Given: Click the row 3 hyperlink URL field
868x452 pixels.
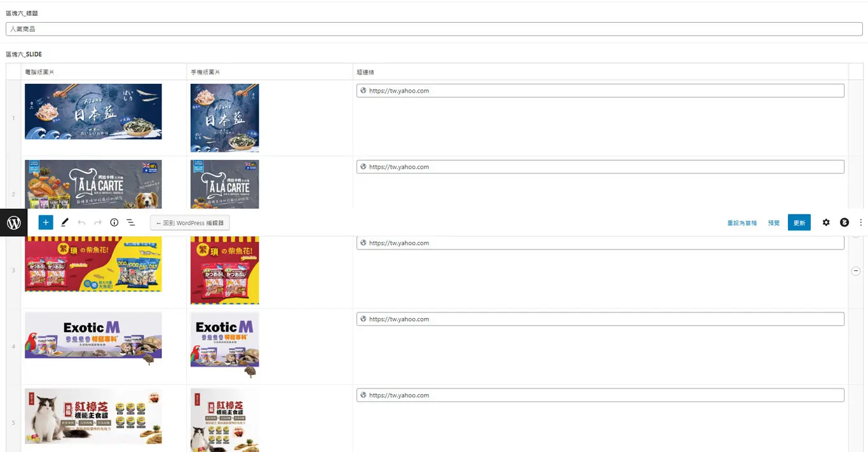Looking at the screenshot, I should pyautogui.click(x=600, y=243).
